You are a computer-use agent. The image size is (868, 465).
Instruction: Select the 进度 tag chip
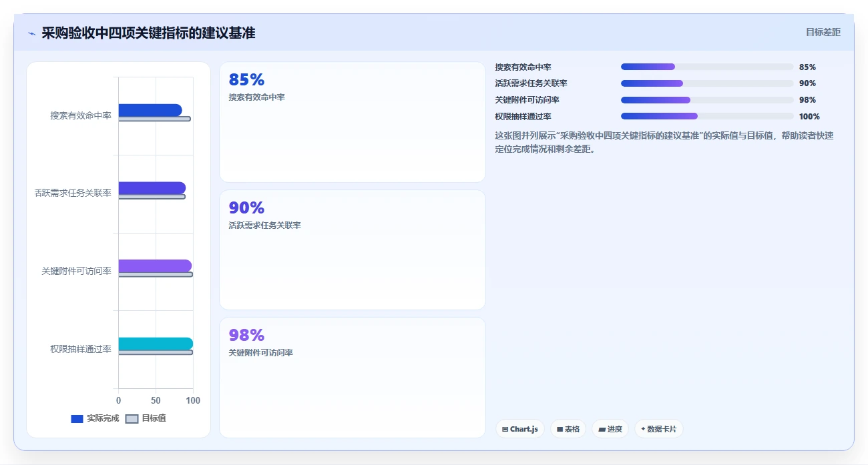click(610, 429)
